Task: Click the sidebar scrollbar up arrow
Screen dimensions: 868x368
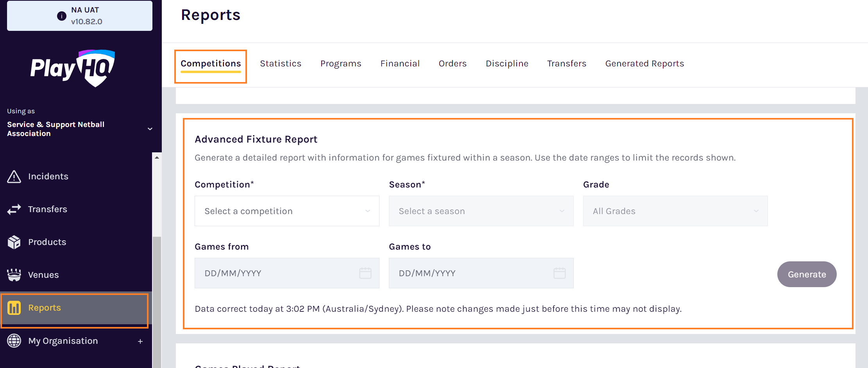Action: pos(157,157)
